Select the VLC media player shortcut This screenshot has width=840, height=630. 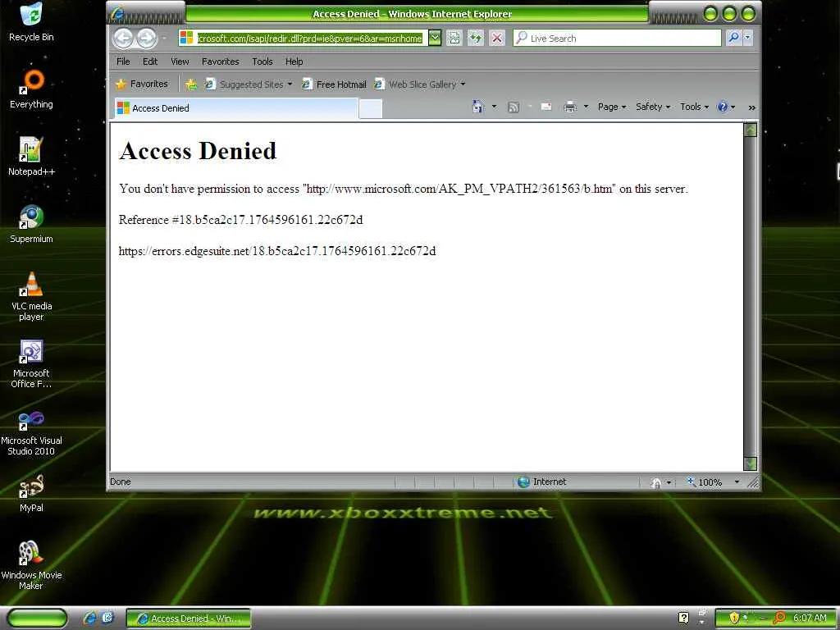point(31,296)
